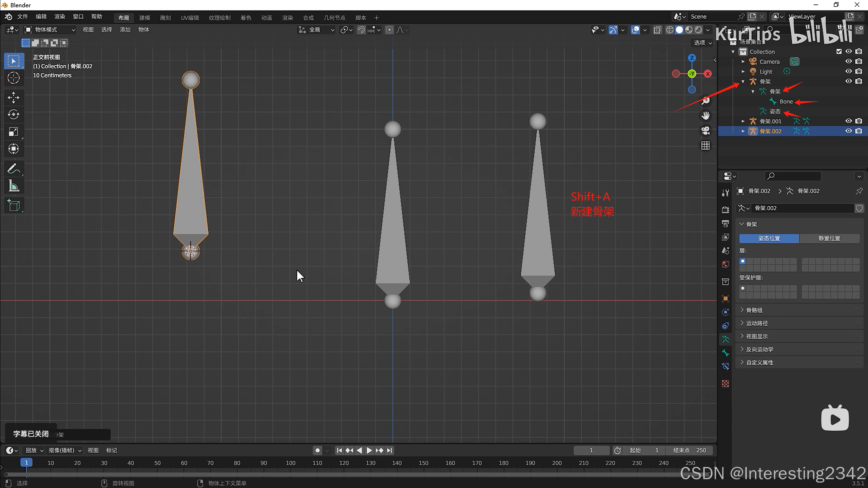
Task: Open Bone properties tab in sidebar
Action: pos(725,353)
